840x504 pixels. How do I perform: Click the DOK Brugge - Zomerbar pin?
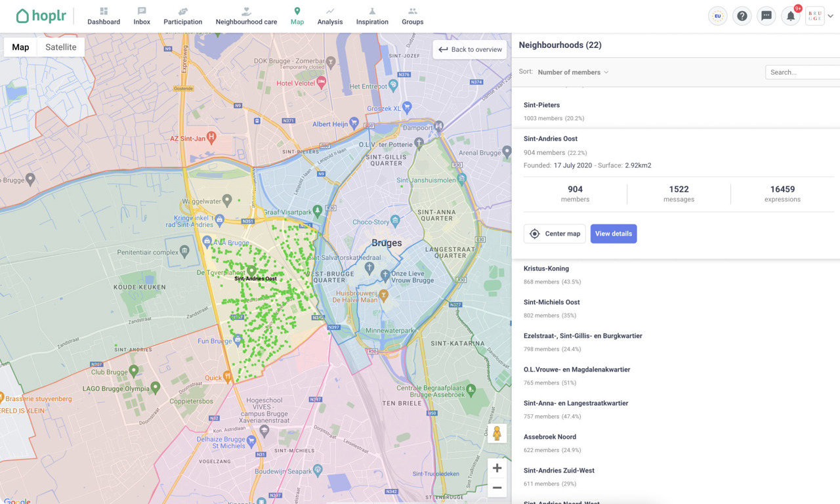331,61
